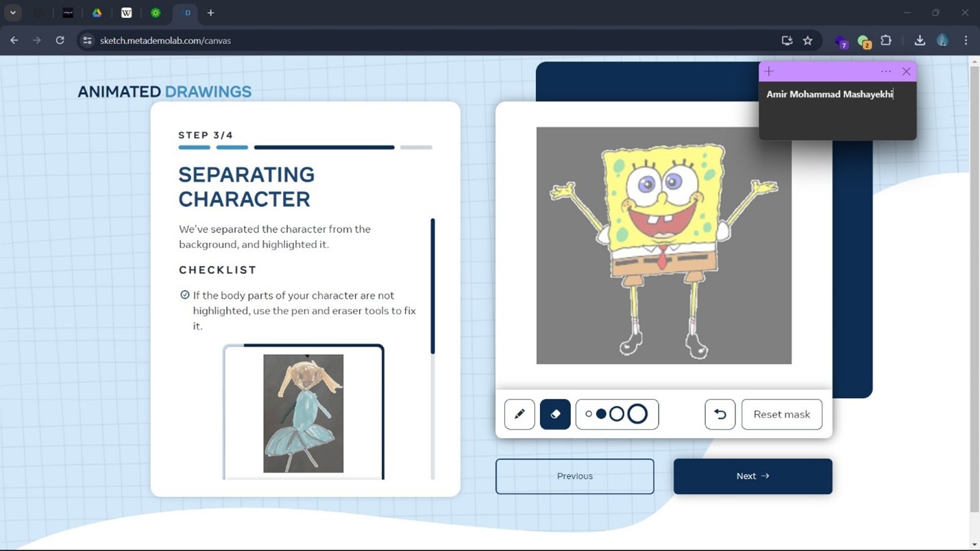Open the green extension with badge 2
The height and width of the screenshot is (551, 980).
863,41
